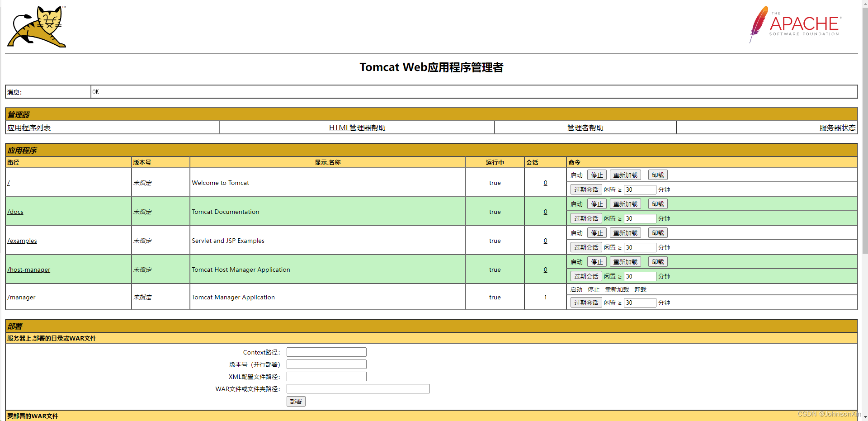Click the Tomcat Web应用程序管理者 heading
Screen dimensions: 868x421
point(431,67)
